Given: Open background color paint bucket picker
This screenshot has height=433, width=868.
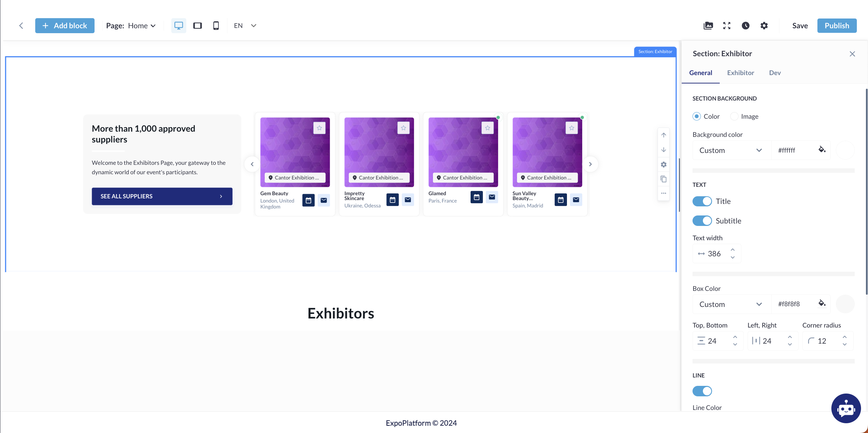Looking at the screenshot, I should coord(822,149).
